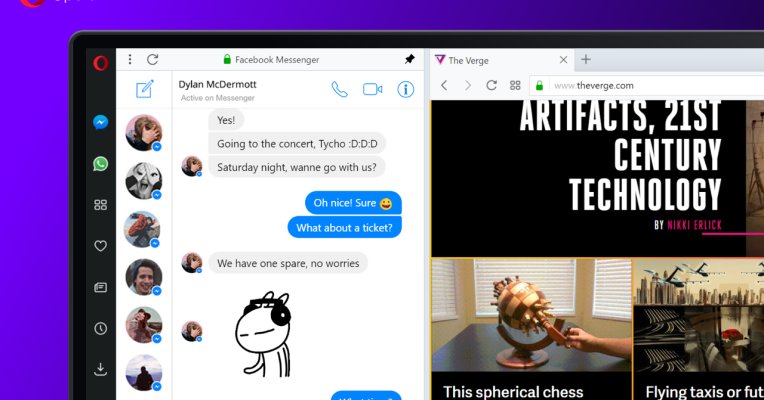The image size is (764, 400).
Task: Select the first contact with hand over face
Action: [x=144, y=133]
